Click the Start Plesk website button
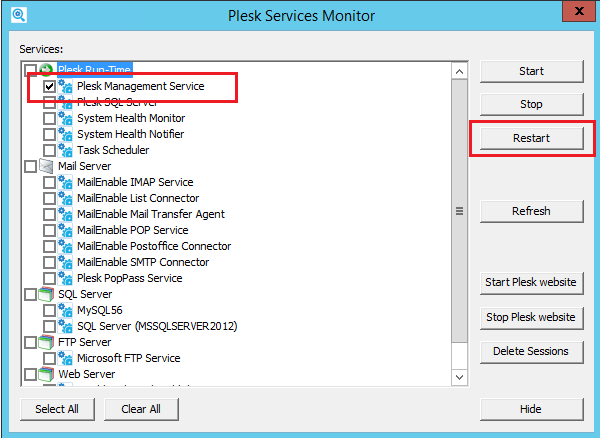Image resolution: width=600 pixels, height=438 pixels. (x=531, y=282)
